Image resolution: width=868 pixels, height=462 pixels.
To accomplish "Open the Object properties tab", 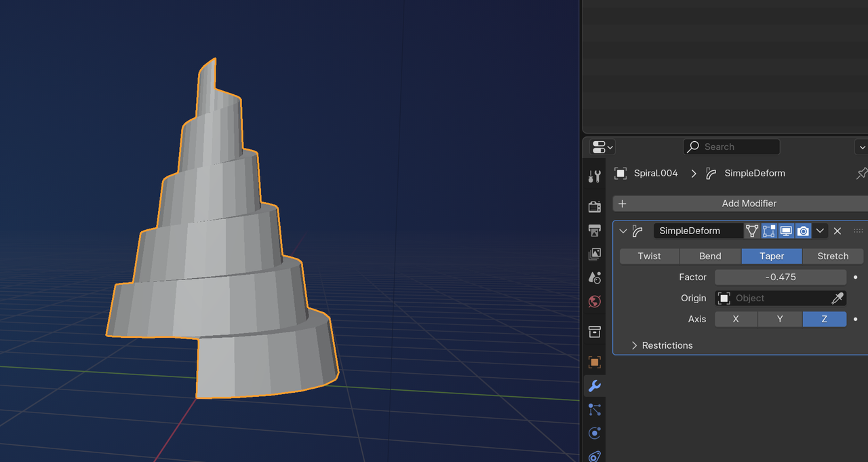I will pos(595,362).
